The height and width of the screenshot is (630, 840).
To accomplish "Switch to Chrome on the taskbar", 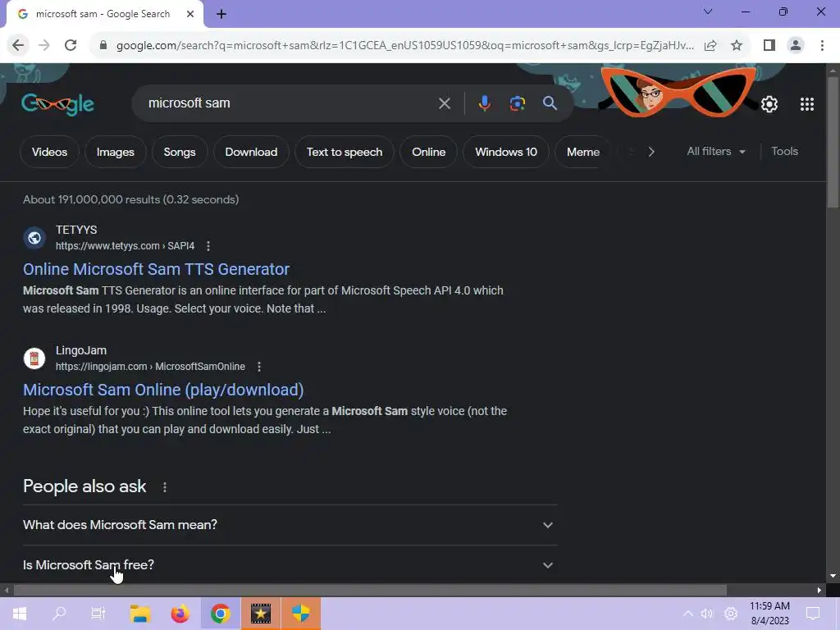I will [220, 614].
